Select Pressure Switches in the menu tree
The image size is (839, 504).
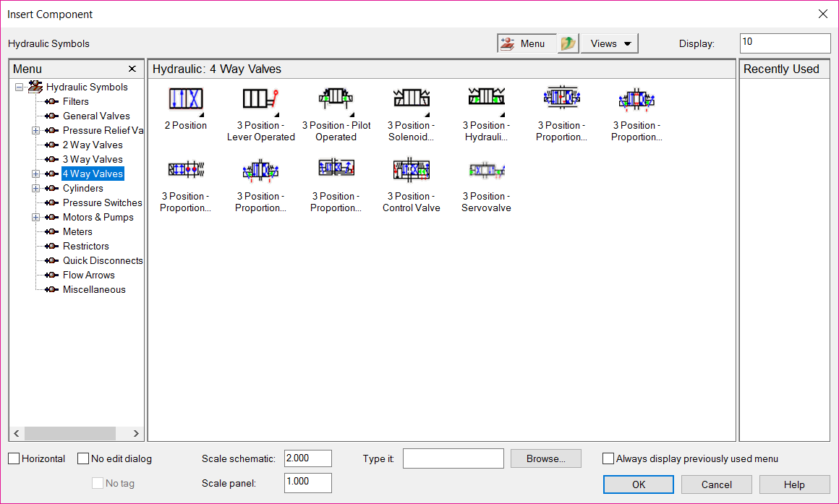pos(102,202)
